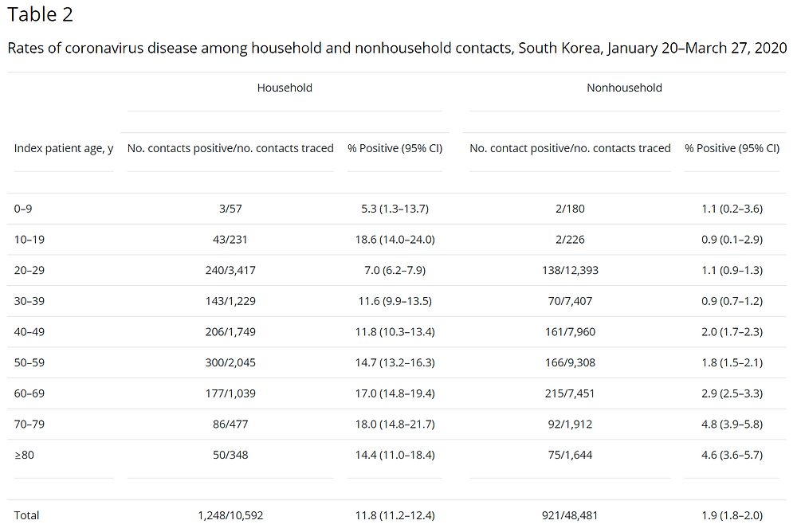Select the 138/12,393 nonhousehold cell

click(570, 270)
